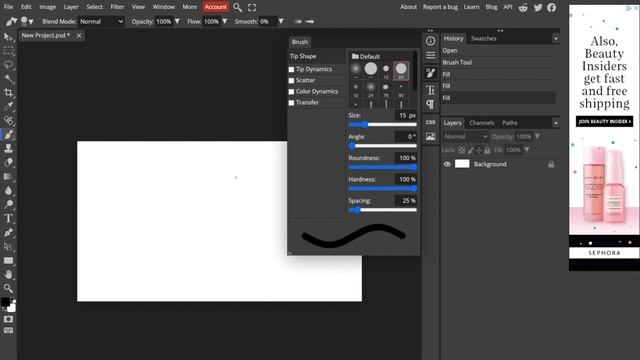The width and height of the screenshot is (640, 360).
Task: Open the layer Fill dropdown arrow
Action: click(527, 150)
